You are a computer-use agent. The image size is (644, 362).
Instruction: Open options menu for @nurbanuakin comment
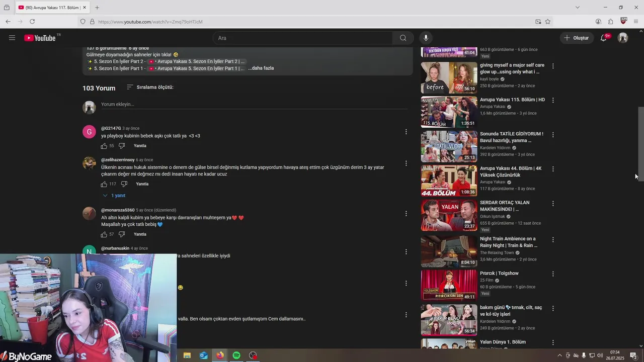click(x=406, y=252)
